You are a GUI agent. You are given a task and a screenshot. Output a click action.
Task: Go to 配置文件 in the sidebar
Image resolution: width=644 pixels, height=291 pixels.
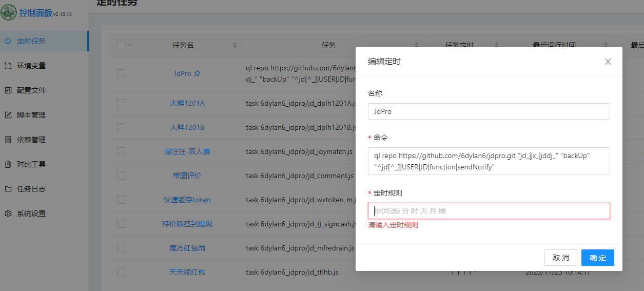coord(44,90)
